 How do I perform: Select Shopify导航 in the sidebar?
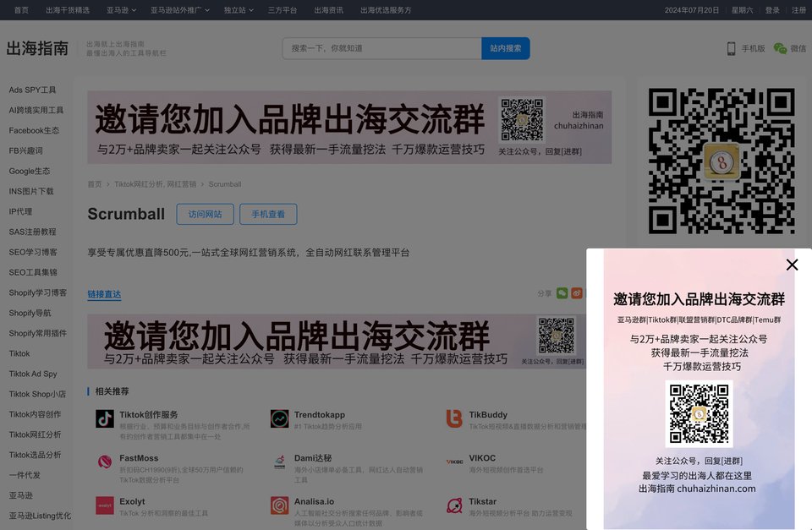[30, 313]
